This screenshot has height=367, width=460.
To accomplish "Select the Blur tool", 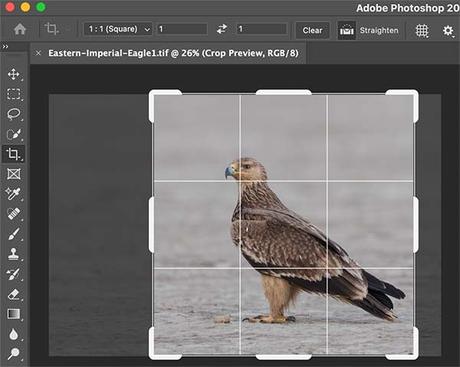I will pos(13,334).
